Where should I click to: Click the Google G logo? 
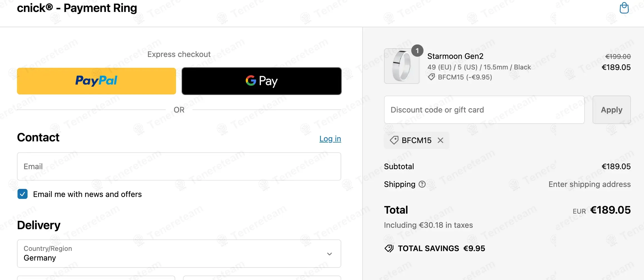click(x=251, y=81)
